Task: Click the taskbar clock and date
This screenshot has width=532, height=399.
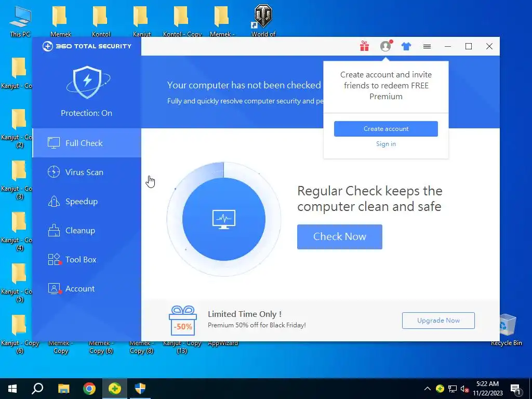Action: tap(488, 389)
